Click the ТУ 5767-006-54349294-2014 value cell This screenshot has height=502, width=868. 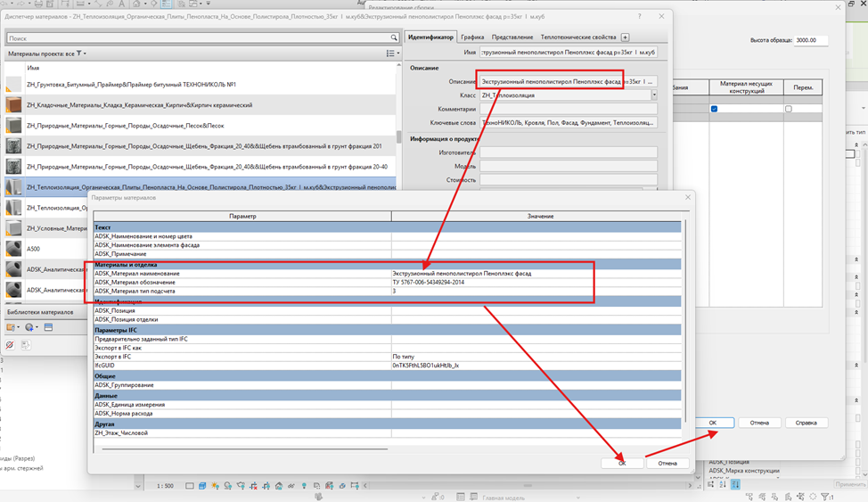click(x=536, y=282)
